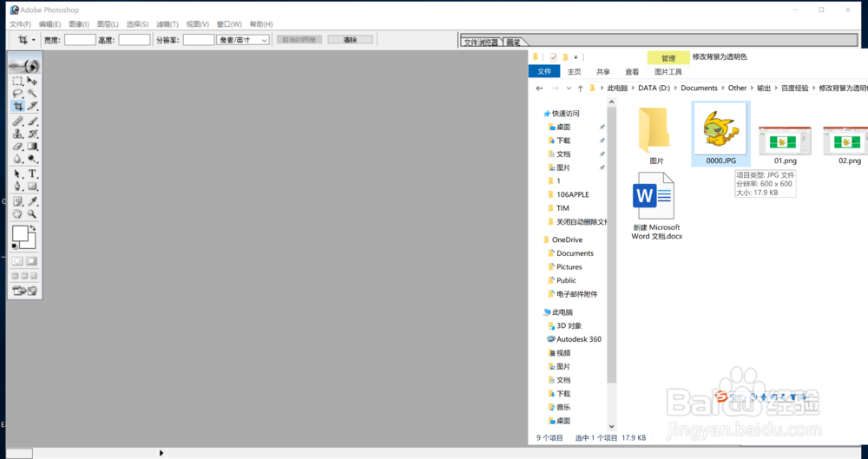Viewport: 868px width, 459px height.
Task: Open Photoshop 滤镜(T) menu
Action: (x=168, y=24)
